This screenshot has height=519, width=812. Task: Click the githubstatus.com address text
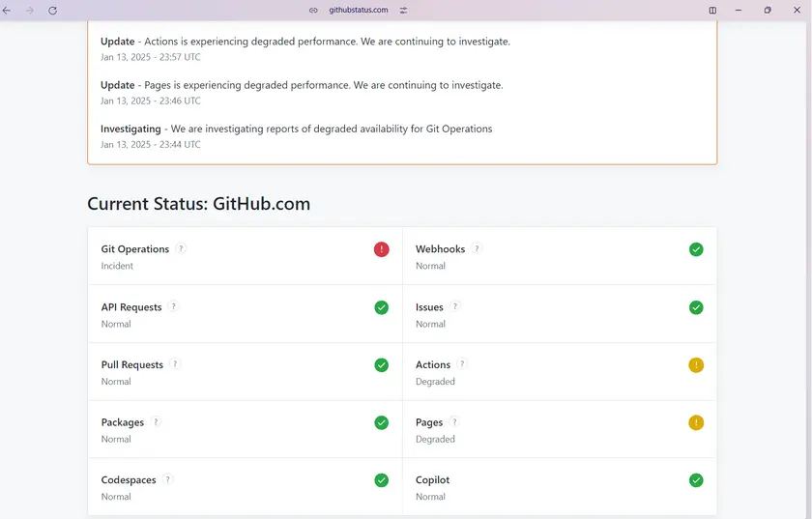pyautogui.click(x=359, y=10)
